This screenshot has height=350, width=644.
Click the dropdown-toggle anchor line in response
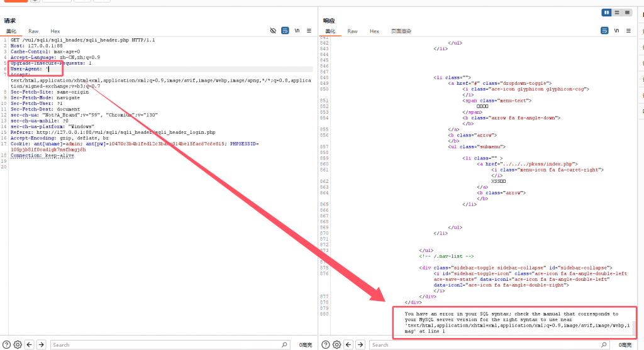click(x=500, y=83)
